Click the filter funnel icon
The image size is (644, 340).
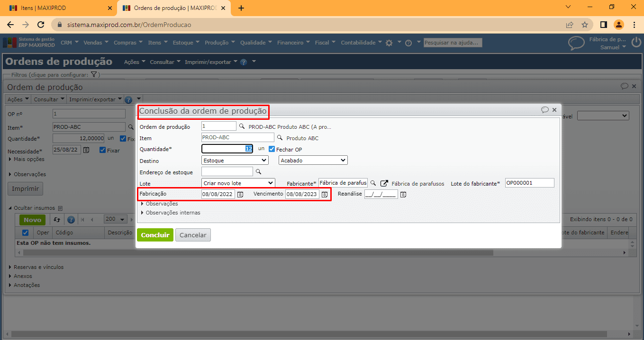pyautogui.click(x=94, y=74)
